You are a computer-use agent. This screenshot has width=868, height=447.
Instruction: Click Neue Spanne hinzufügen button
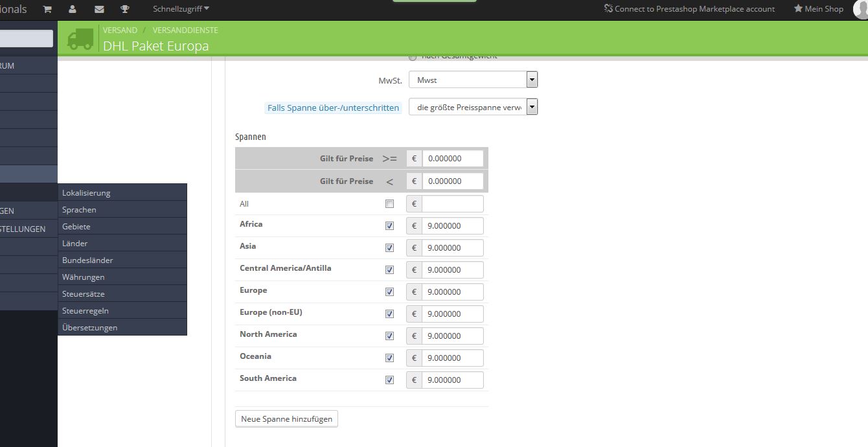tap(286, 419)
